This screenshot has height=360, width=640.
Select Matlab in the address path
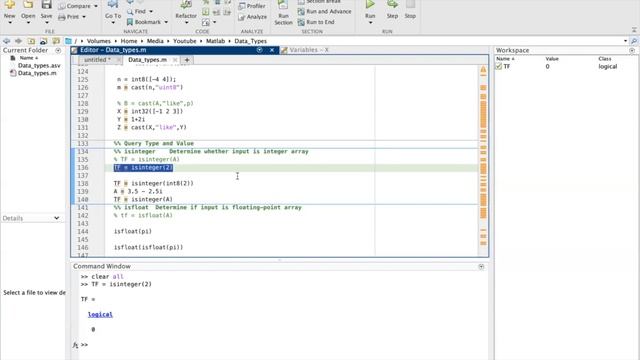(216, 41)
